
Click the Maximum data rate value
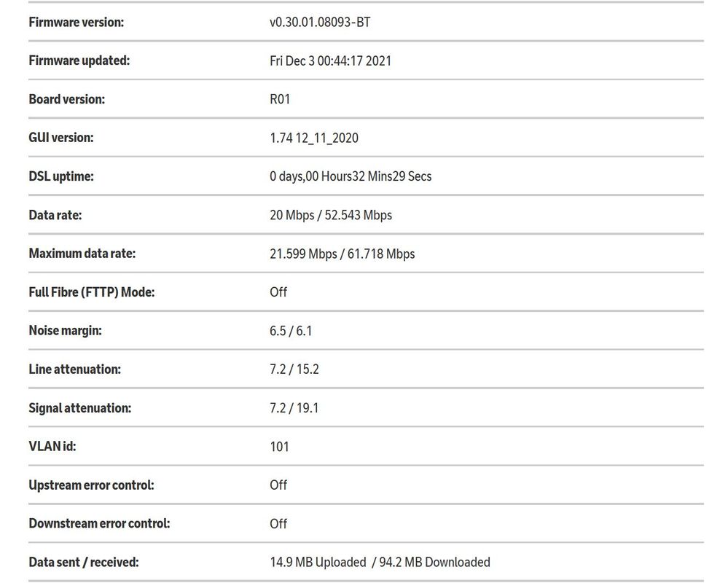point(342,254)
